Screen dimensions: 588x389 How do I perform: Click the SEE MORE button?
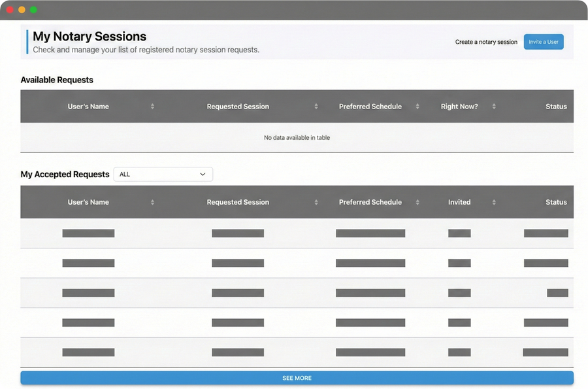point(297,378)
